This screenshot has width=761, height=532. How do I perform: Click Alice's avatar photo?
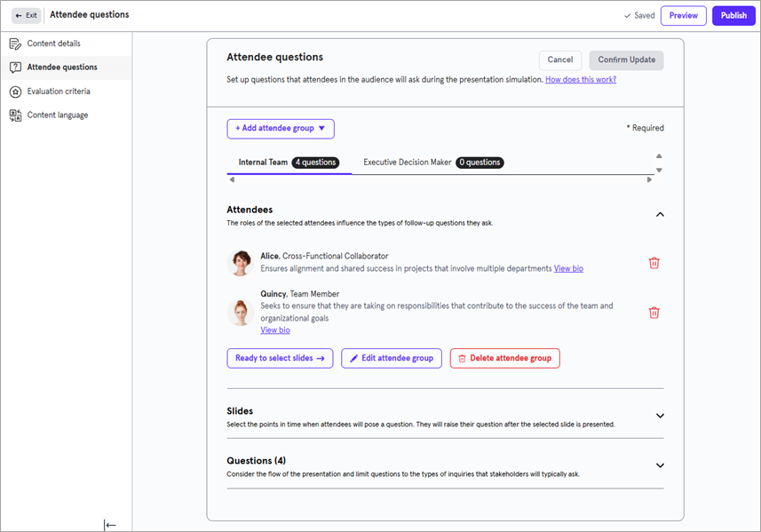[240, 263]
